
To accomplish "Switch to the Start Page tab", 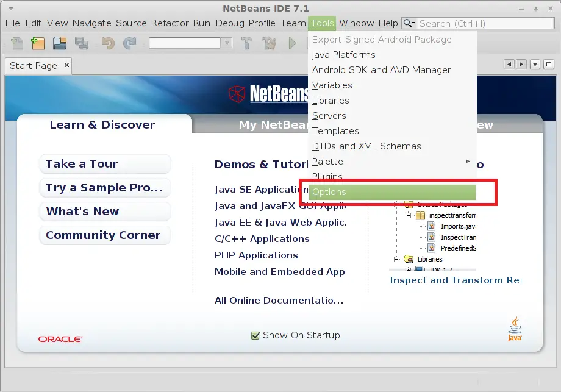I will [34, 66].
